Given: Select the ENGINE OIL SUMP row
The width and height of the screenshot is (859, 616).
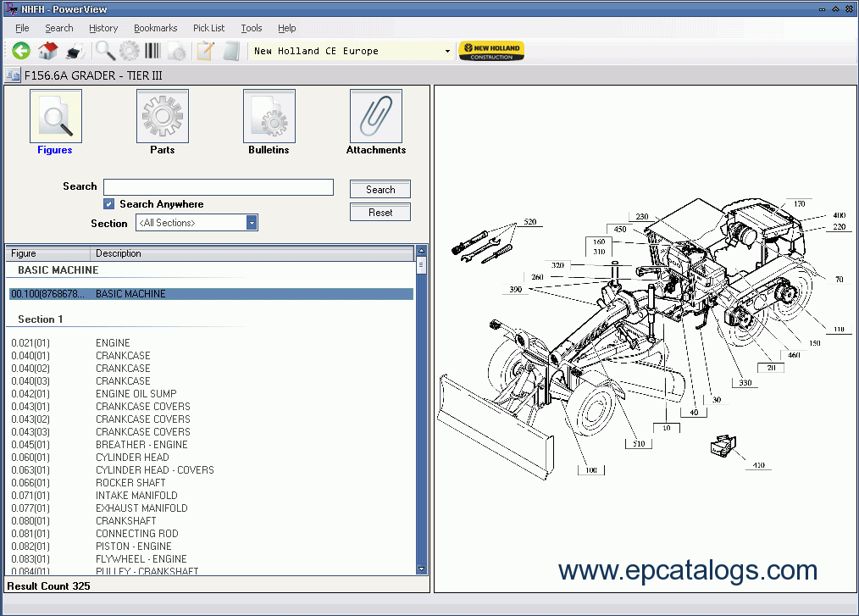Looking at the screenshot, I should tap(212, 393).
